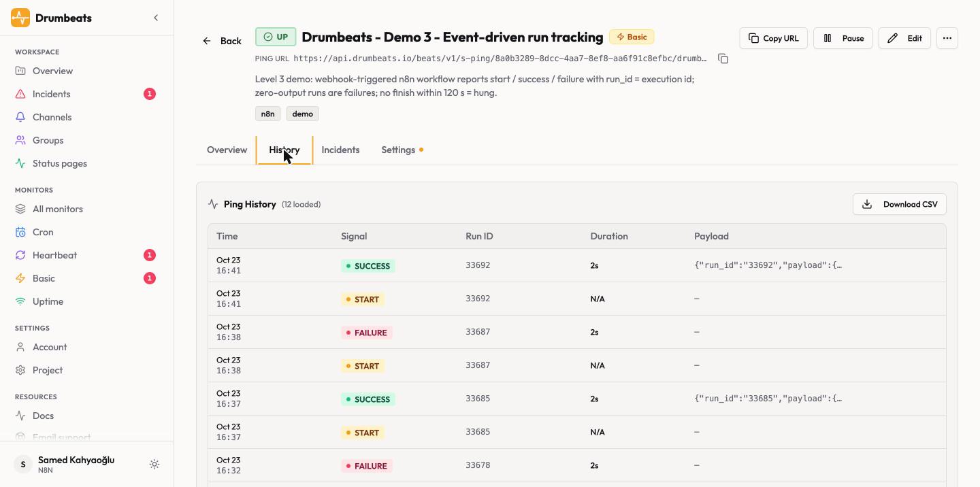The height and width of the screenshot is (487, 980).
Task: Click the Time column header
Action: point(227,236)
